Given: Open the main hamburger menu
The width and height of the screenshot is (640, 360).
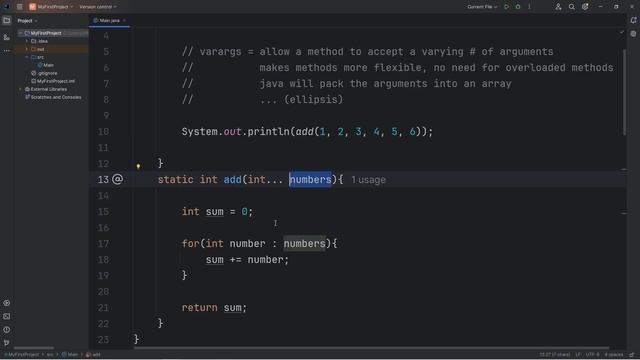Looking at the screenshot, I should coord(20,7).
